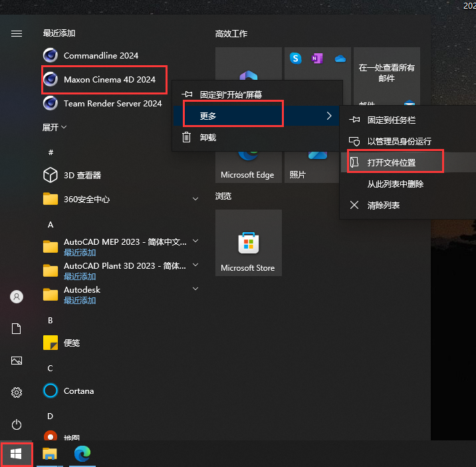Screen dimensions: 476x467
Task: Choose 从此列表中删除 in submenu
Action: (408, 184)
